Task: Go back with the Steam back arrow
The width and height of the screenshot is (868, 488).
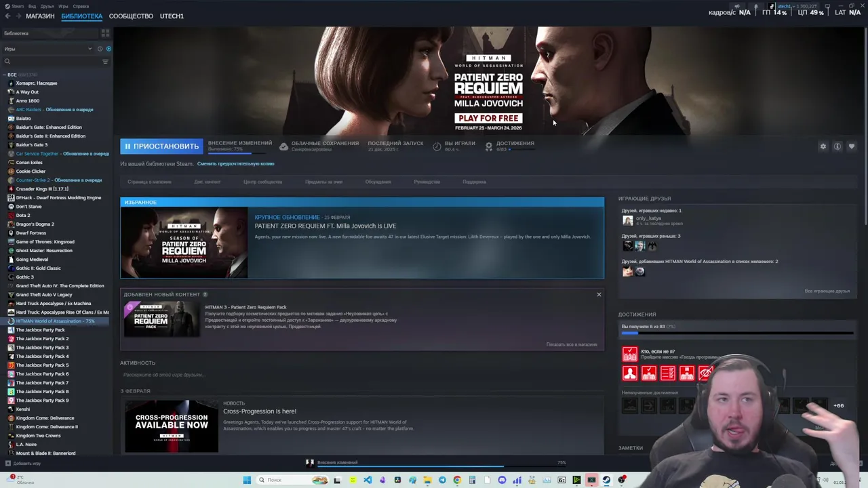Action: pos(8,16)
